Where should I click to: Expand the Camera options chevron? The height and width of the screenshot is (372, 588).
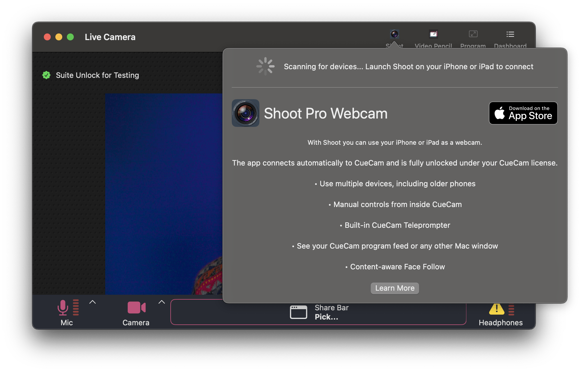(x=162, y=302)
